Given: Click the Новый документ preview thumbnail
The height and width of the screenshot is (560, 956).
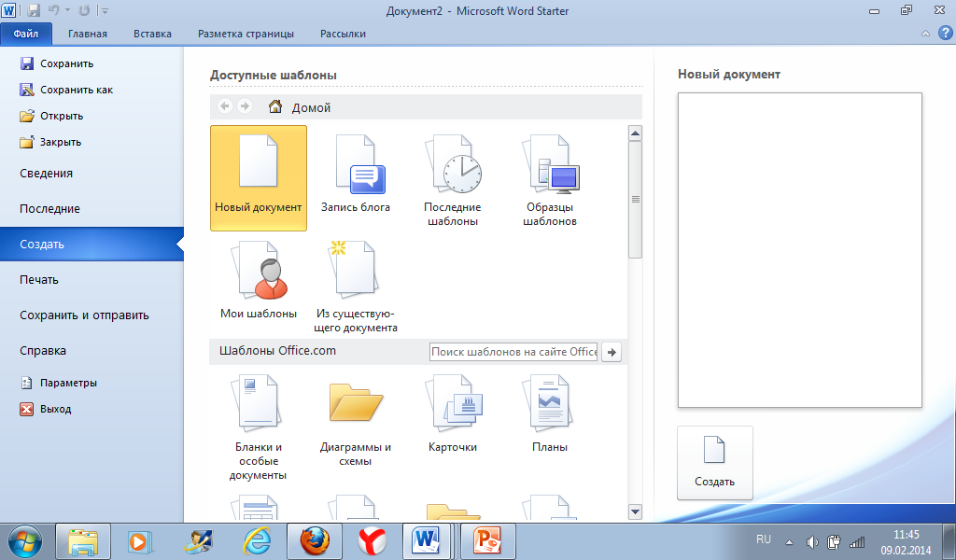Looking at the screenshot, I should (800, 250).
